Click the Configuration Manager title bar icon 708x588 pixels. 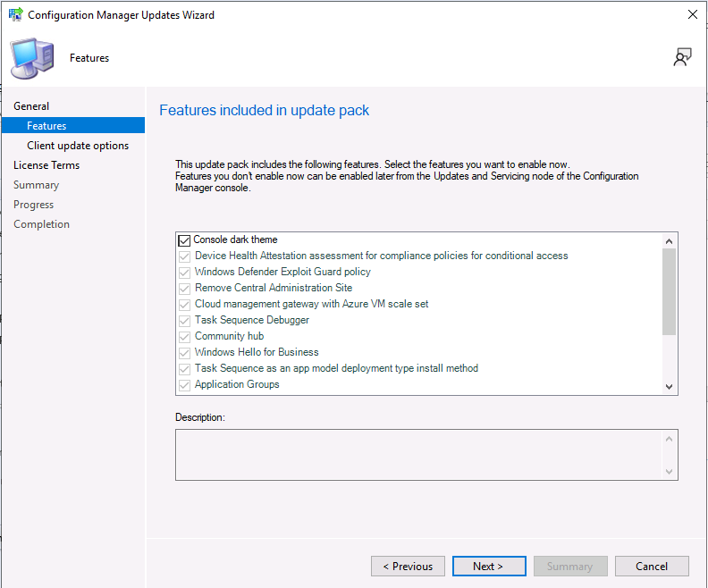pyautogui.click(x=16, y=14)
